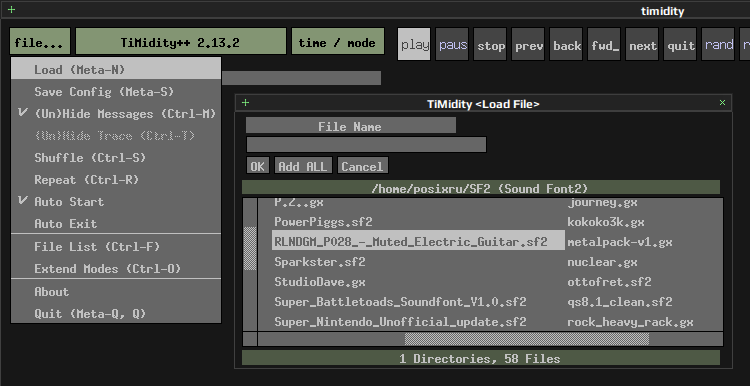Choose Quit (Meta-Q, Q) menu entry
The height and width of the screenshot is (386, 750).
116,314
